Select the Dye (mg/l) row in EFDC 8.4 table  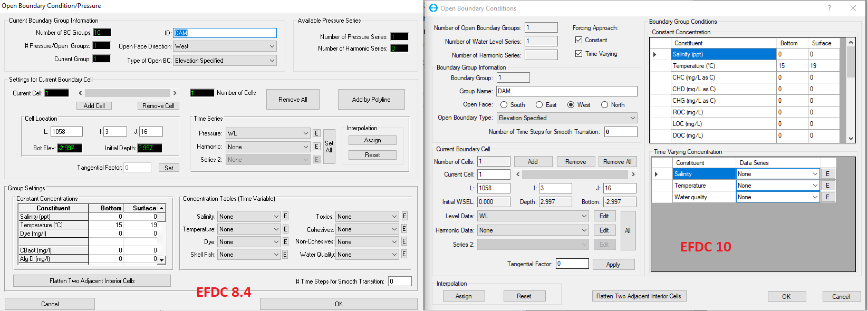88,234
